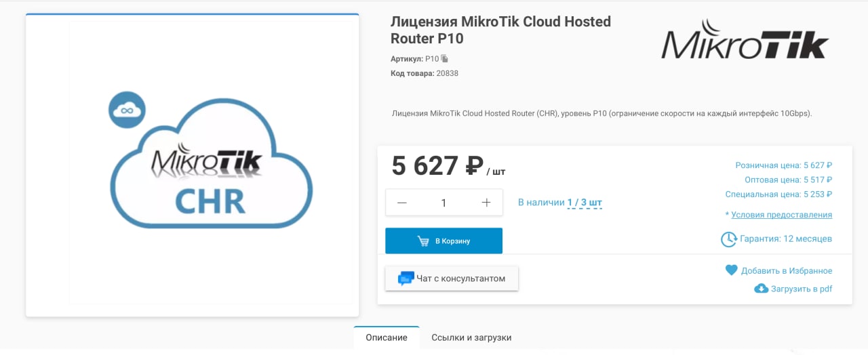
Task: Click the cloud download pdf icon
Action: point(762,289)
